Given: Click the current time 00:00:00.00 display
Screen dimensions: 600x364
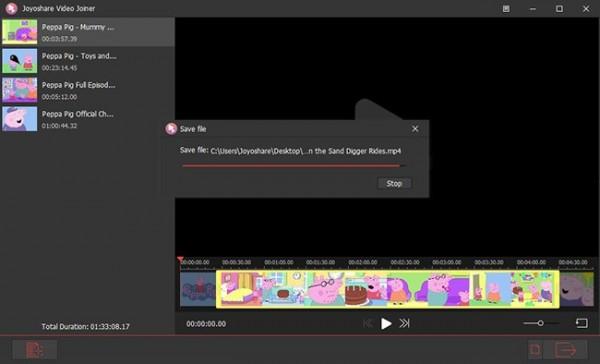Looking at the screenshot, I should coord(206,324).
